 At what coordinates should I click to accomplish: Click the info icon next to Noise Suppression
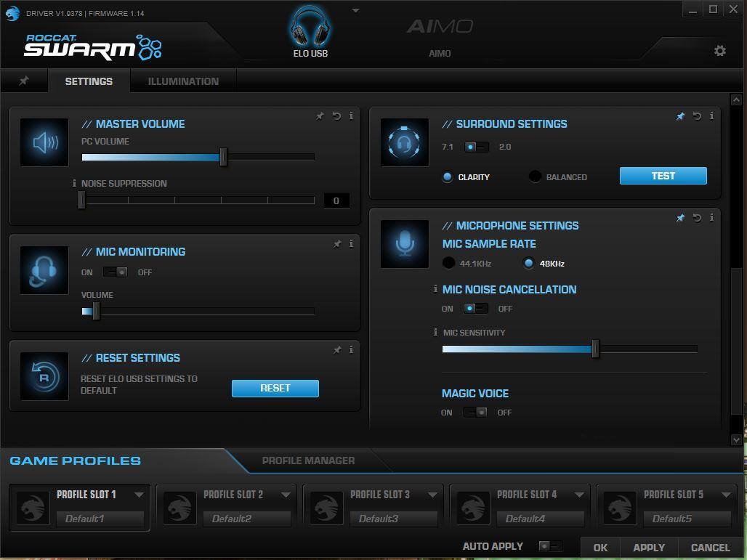(74, 184)
